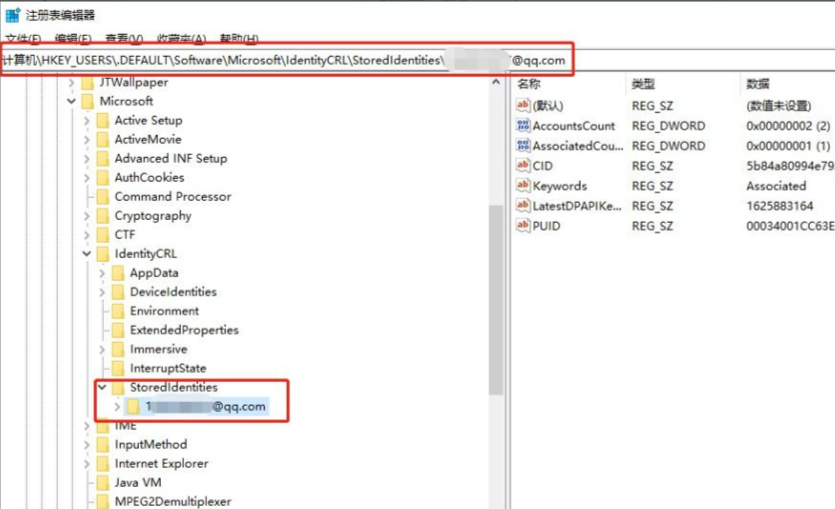Image resolution: width=835 pixels, height=509 pixels.
Task: Select the JTWallpaper folder icon
Action: [87, 83]
